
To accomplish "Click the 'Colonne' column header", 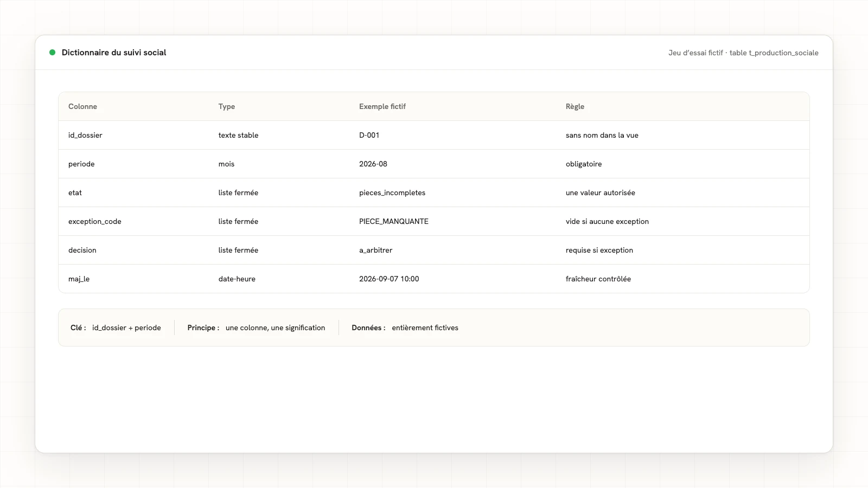I will [82, 106].
